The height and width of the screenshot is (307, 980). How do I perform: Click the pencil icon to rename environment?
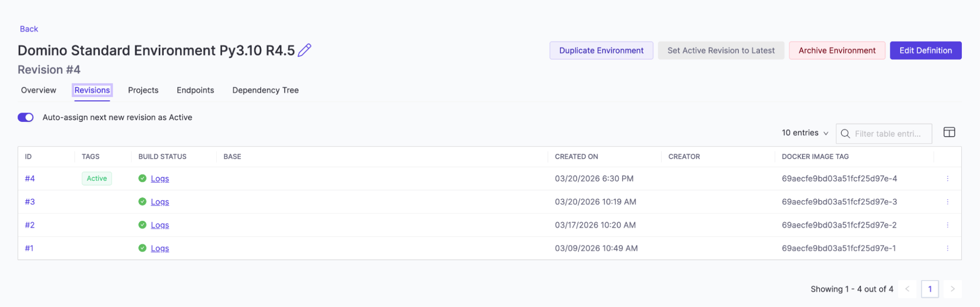pos(304,50)
